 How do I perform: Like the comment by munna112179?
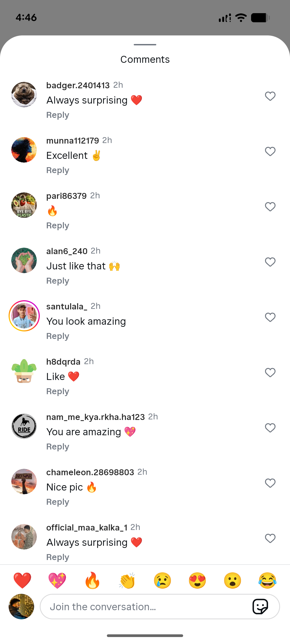pyautogui.click(x=270, y=151)
